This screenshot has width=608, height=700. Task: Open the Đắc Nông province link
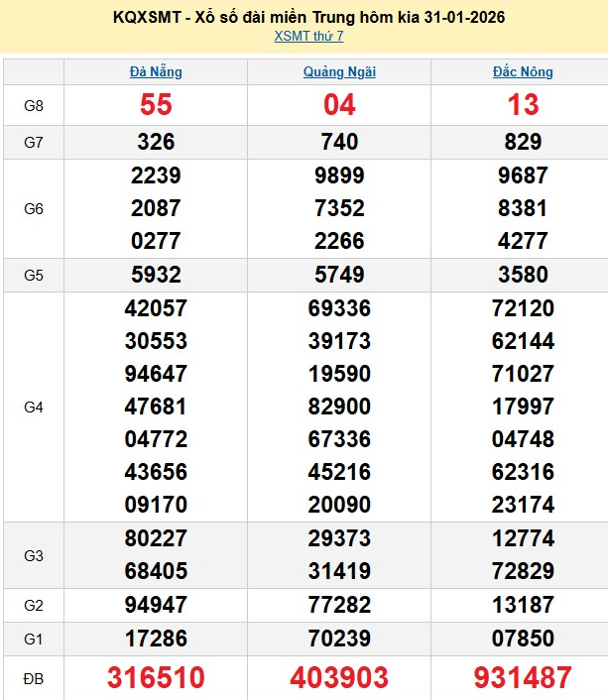tap(523, 71)
